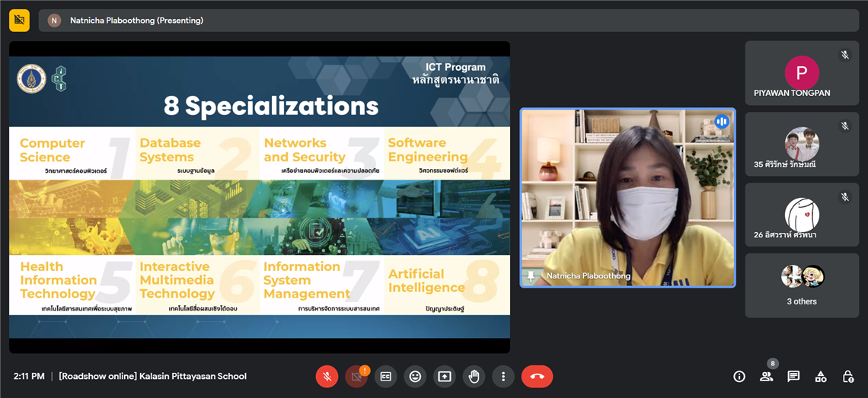Show the people panel

click(766, 376)
